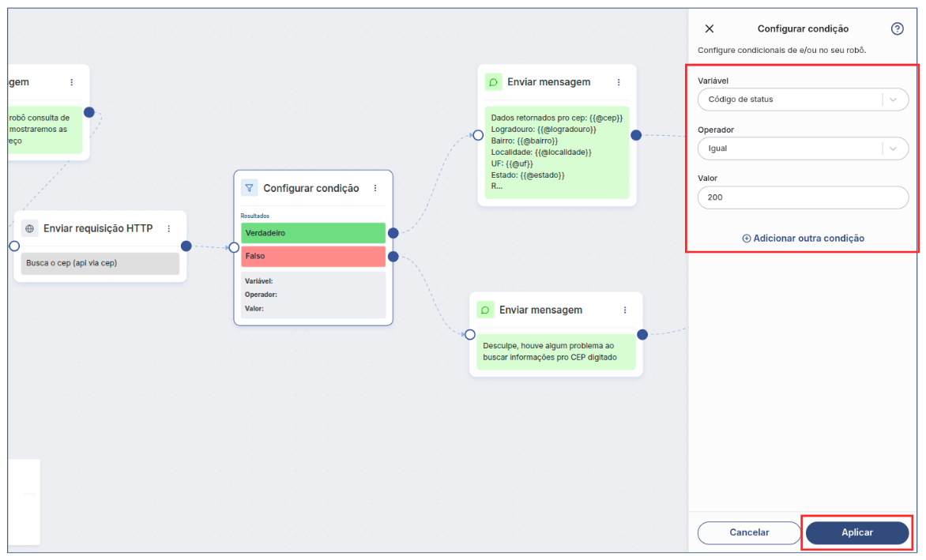Click the globe icon on Enviar requisição HTTP
The width and height of the screenshot is (926, 560).
(30, 228)
